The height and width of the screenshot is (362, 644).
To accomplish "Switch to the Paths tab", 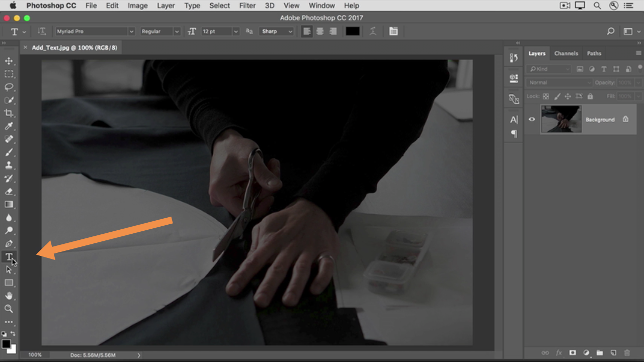I will click(x=594, y=53).
